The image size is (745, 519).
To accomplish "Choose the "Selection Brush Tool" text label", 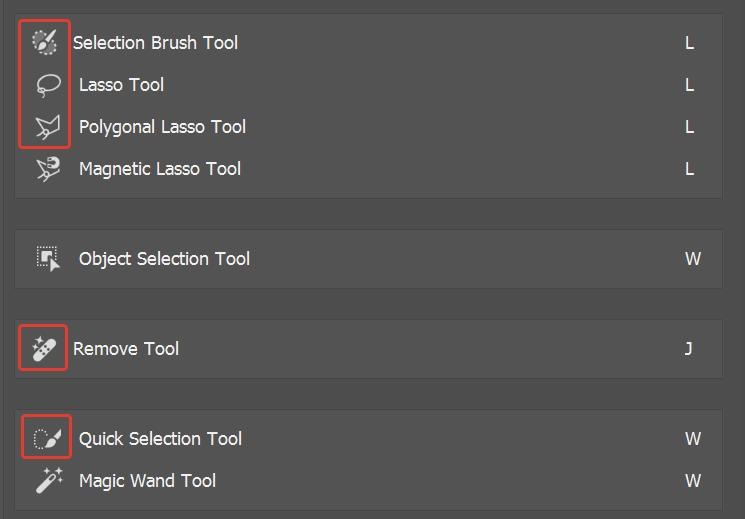I will pos(155,43).
